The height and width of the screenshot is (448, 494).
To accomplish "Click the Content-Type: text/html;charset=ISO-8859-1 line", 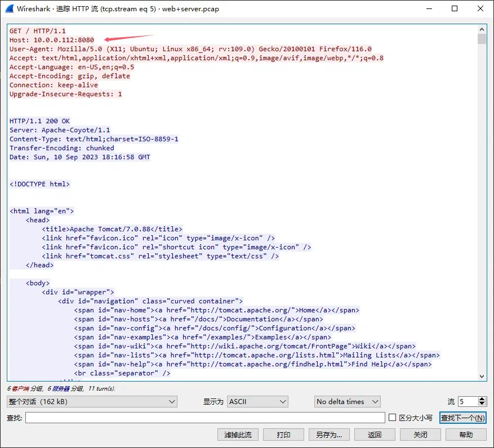I will click(x=94, y=139).
